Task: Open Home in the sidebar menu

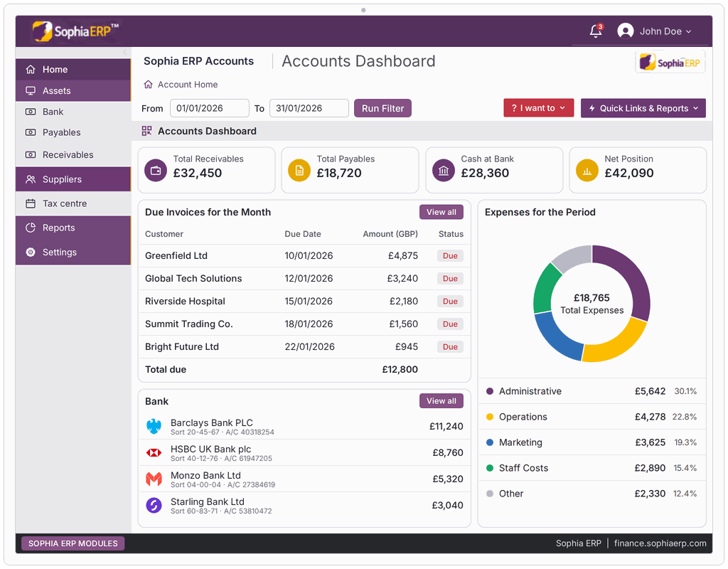Action: point(73,69)
